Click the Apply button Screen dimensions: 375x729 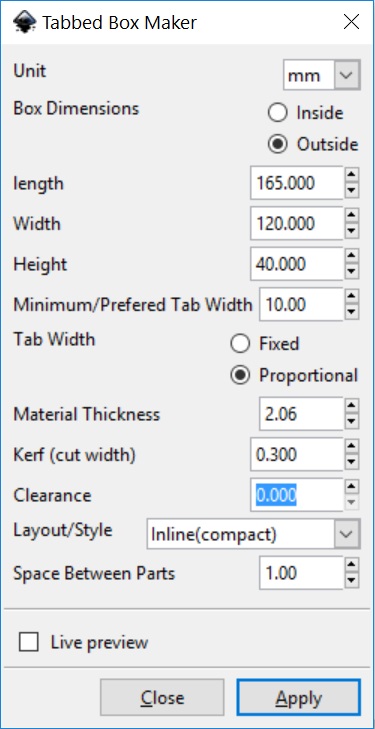coord(298,697)
